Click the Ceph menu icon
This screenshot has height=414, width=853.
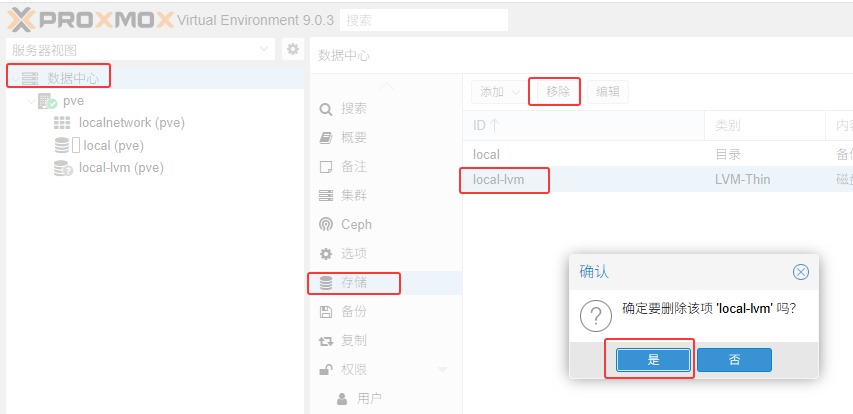click(x=325, y=224)
